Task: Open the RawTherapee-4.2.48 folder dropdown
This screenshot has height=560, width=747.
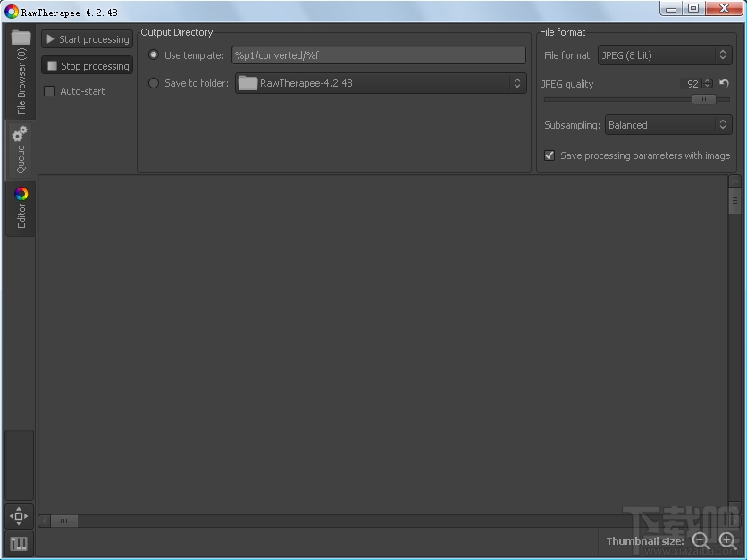Action: pos(381,83)
